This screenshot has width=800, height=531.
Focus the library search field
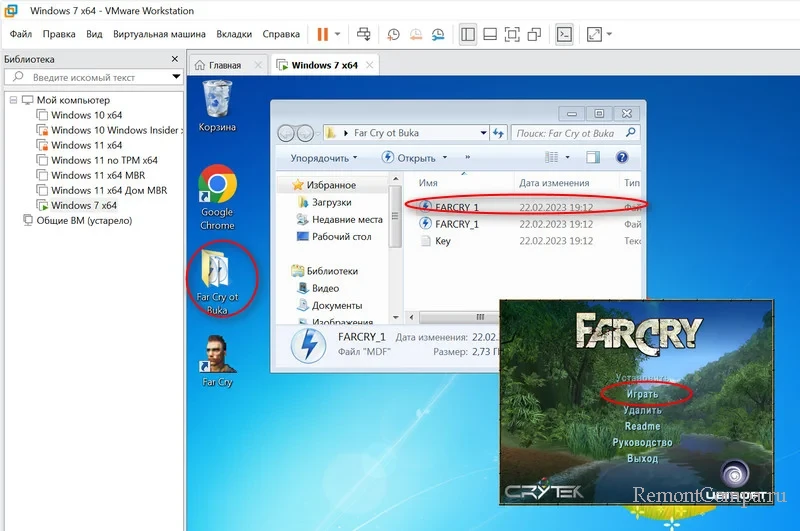point(92,77)
